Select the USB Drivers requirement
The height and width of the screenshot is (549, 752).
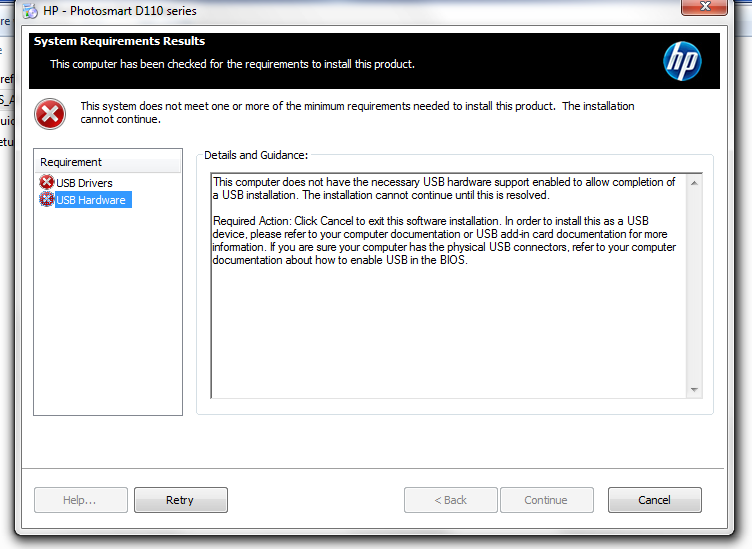84,183
